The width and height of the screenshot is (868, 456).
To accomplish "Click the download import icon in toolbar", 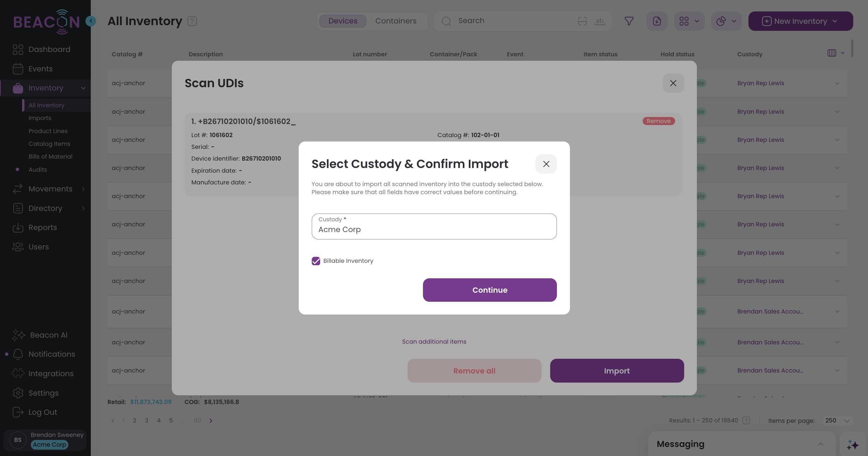I will click(657, 21).
